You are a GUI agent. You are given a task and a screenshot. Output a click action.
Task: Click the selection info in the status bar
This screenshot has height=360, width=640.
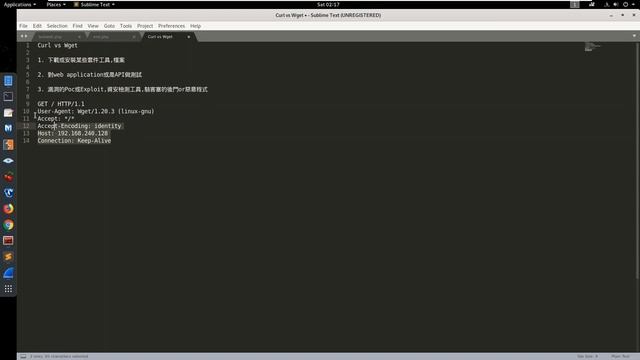[59, 356]
